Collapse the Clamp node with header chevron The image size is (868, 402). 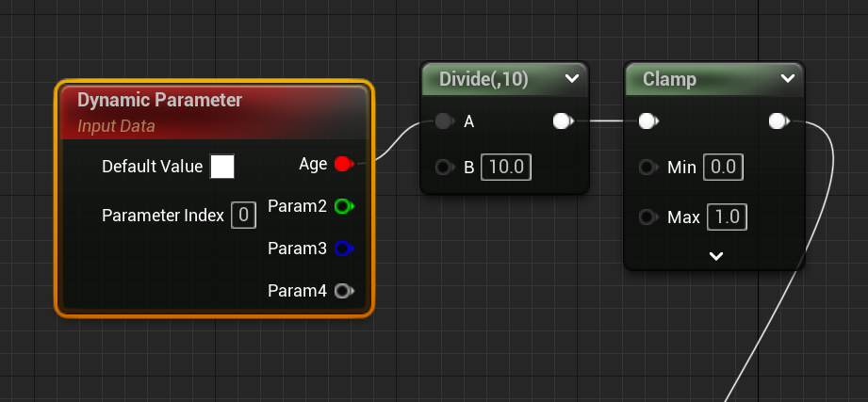coord(788,79)
